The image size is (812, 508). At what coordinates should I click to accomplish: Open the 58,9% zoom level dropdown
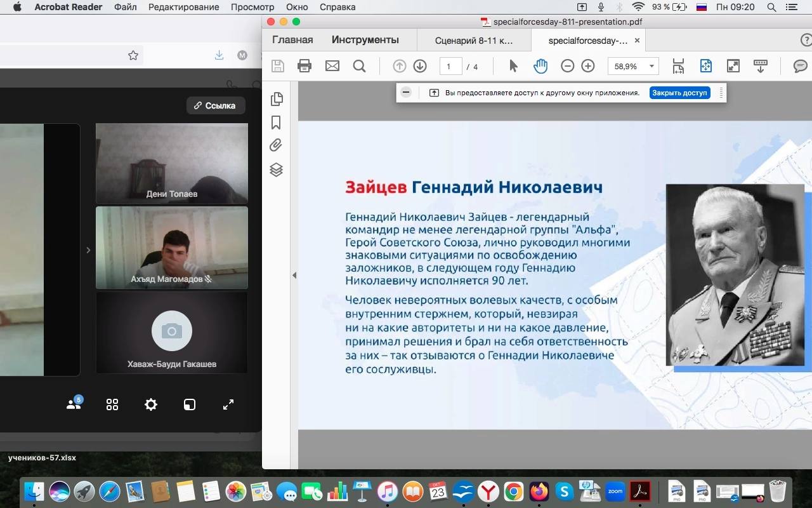click(652, 66)
